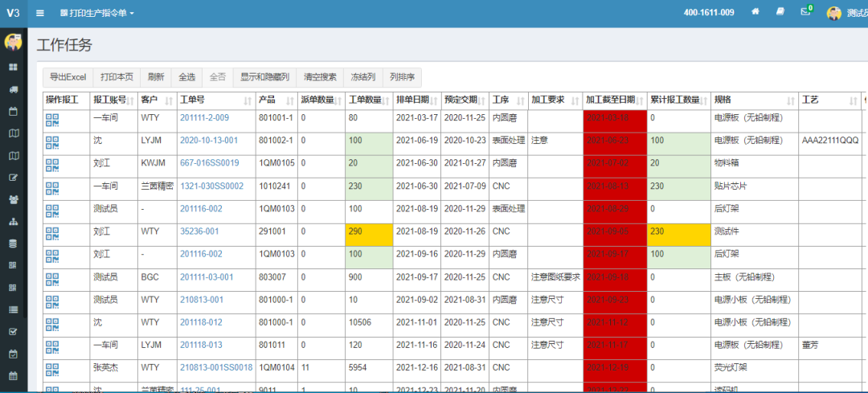Click QR report icon for order 201118-013
The image size is (868, 393).
[52, 346]
